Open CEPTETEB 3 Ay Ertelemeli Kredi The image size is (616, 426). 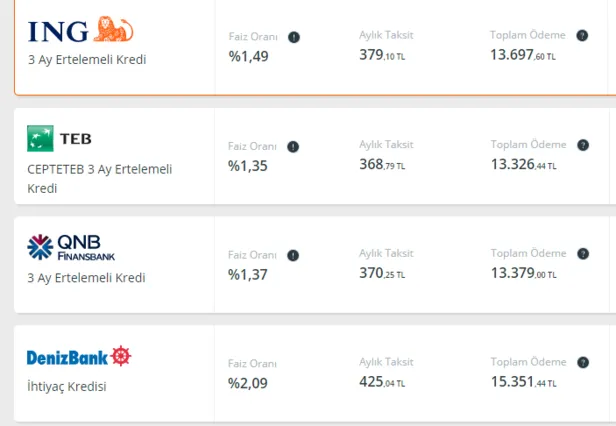coord(99,178)
